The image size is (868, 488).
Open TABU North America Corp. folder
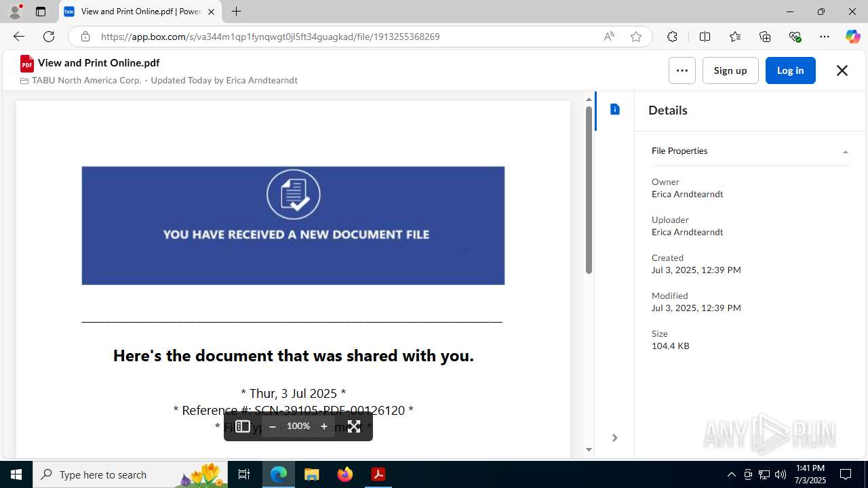point(86,80)
